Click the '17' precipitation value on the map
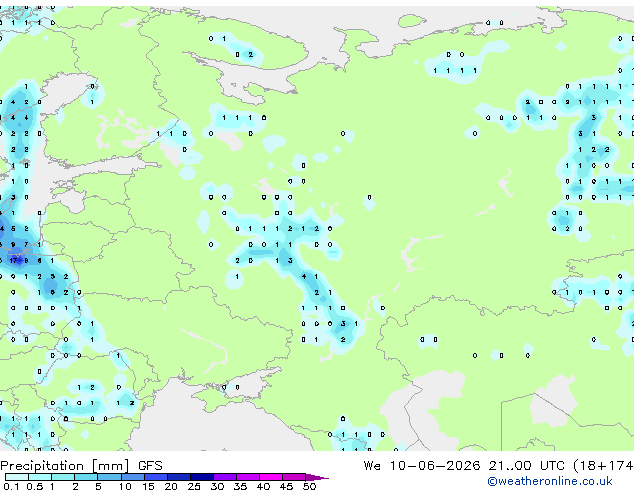 tap(13, 260)
